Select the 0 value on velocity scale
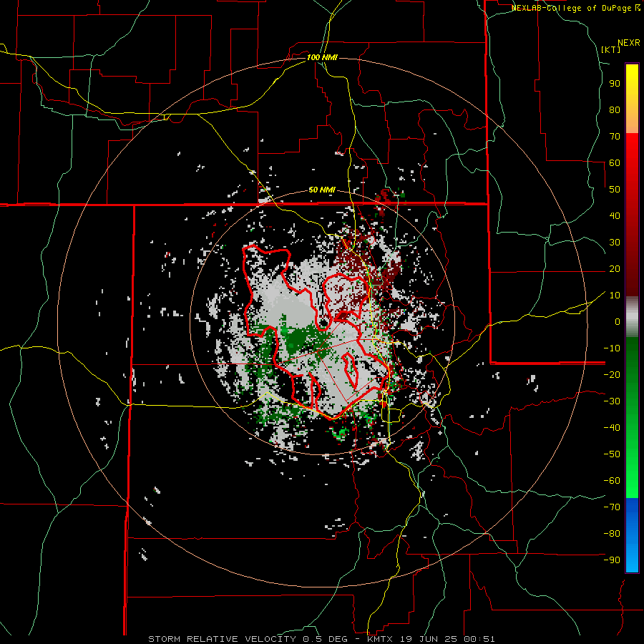 coord(618,321)
